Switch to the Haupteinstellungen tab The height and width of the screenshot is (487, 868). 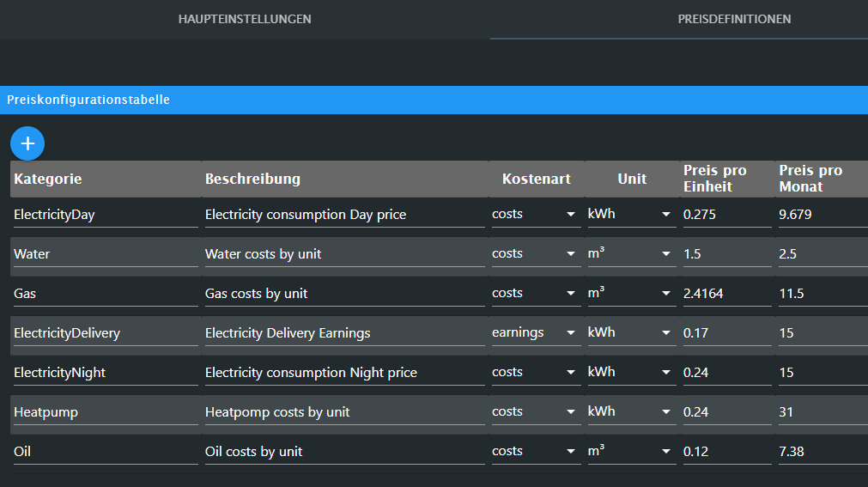pos(245,20)
